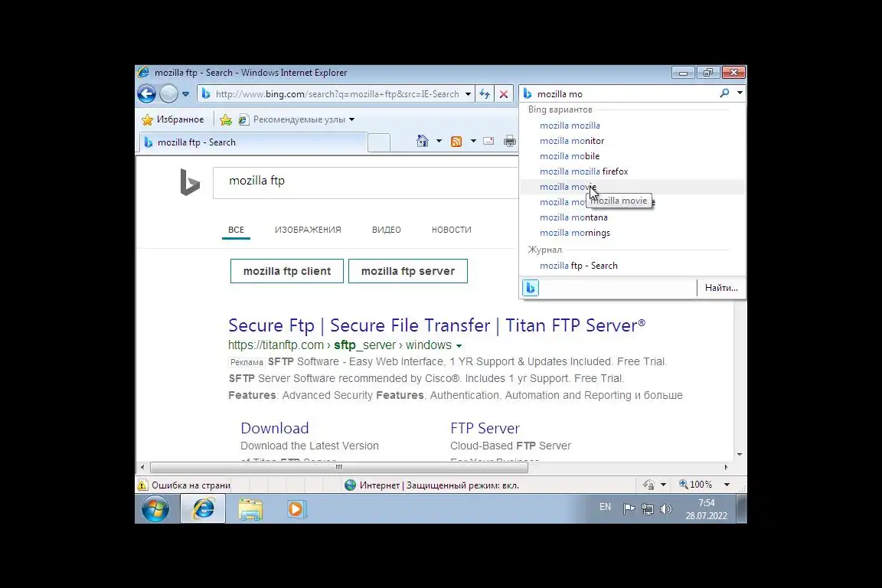Click the Print icon
This screenshot has height=588, width=882.
[510, 141]
